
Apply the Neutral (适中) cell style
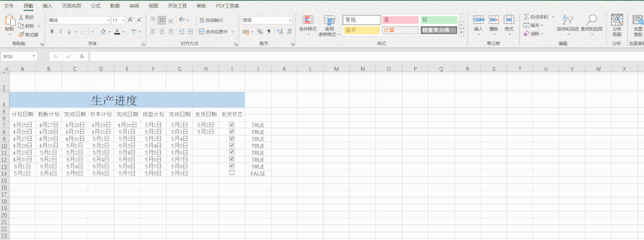(x=362, y=30)
